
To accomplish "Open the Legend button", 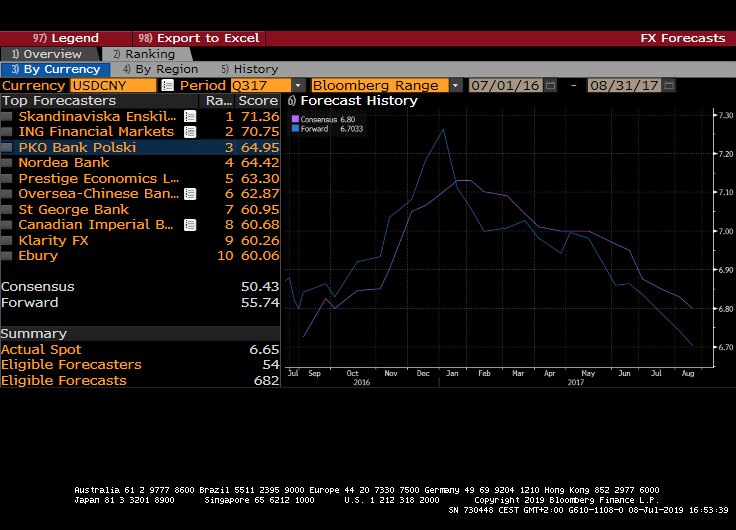I will click(66, 38).
